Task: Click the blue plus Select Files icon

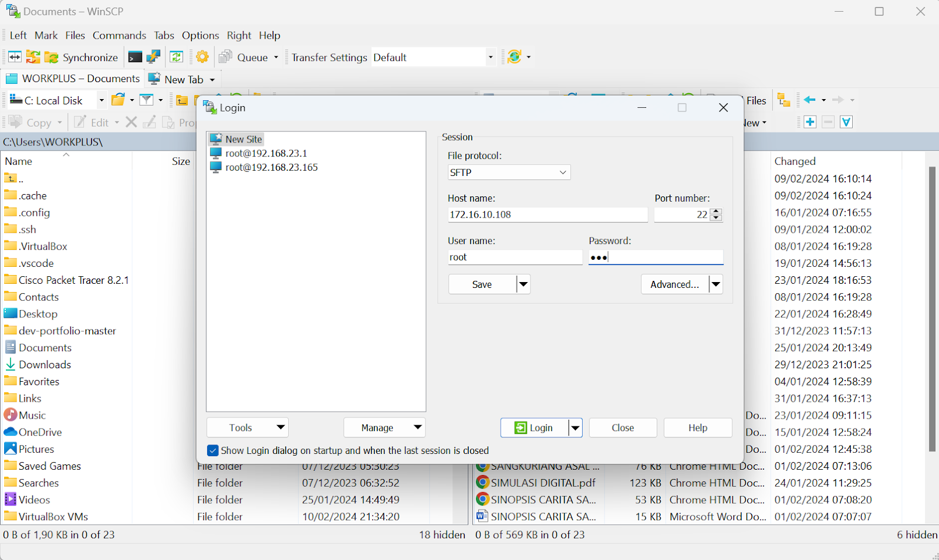Action: tap(810, 122)
